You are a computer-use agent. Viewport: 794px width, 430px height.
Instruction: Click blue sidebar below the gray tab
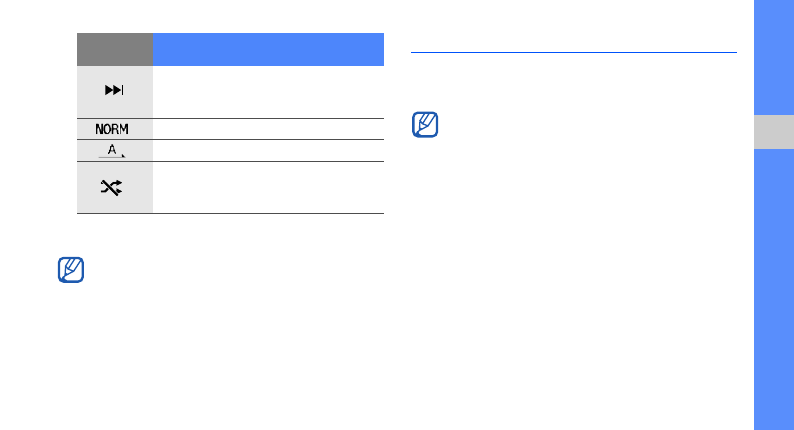[x=773, y=290]
